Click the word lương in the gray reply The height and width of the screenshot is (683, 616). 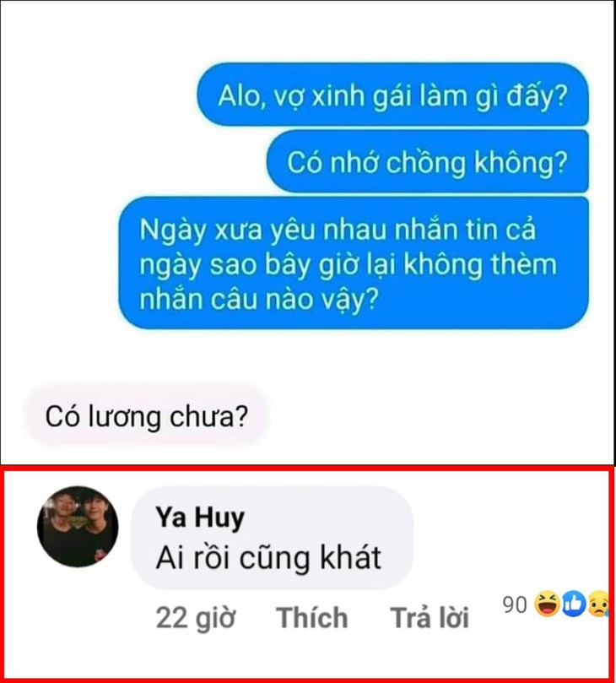[125, 417]
